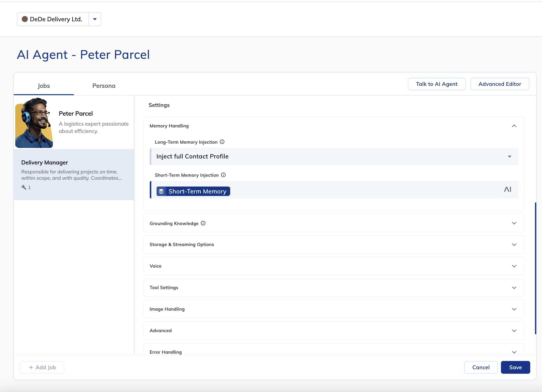Expand Storage & Streaming Options section
This screenshot has height=392, width=542.
click(x=514, y=245)
